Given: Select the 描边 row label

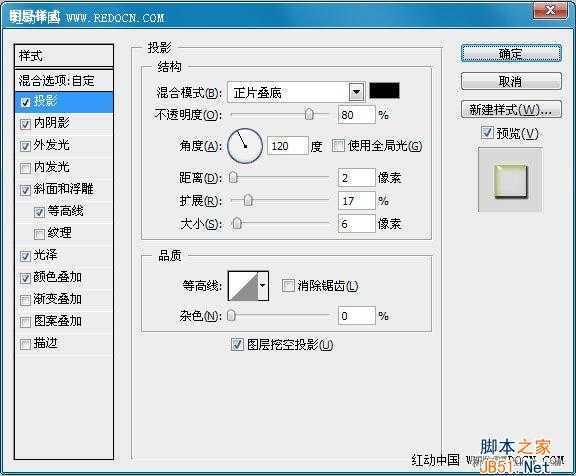Looking at the screenshot, I should 46,343.
